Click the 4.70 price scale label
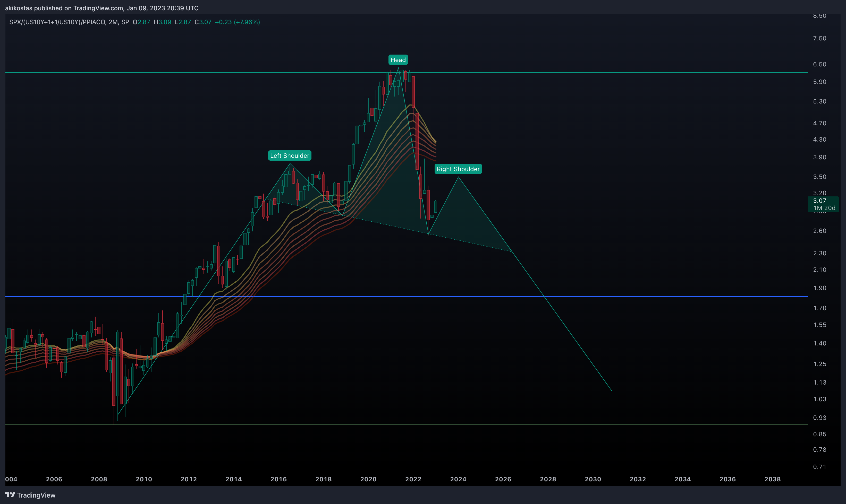The image size is (846, 504). 819,123
